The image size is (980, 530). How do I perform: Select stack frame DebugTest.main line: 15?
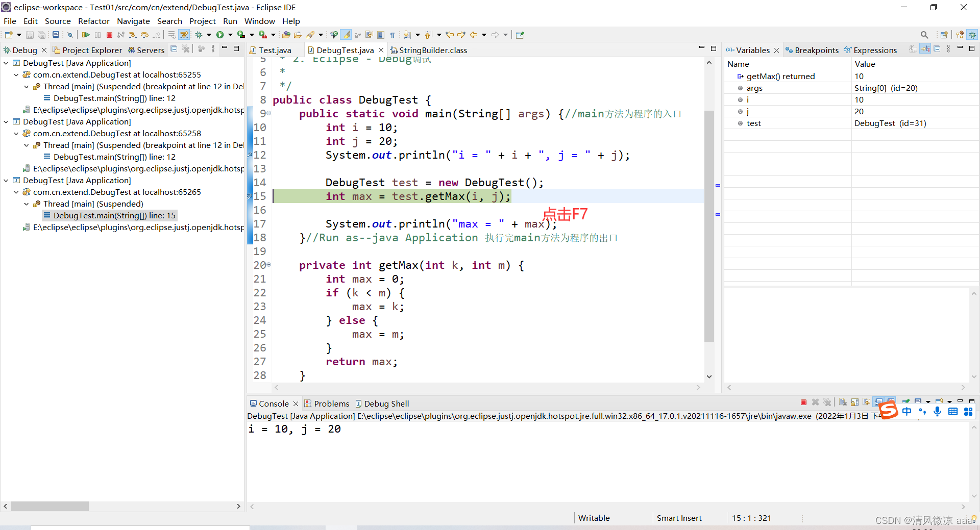point(109,216)
